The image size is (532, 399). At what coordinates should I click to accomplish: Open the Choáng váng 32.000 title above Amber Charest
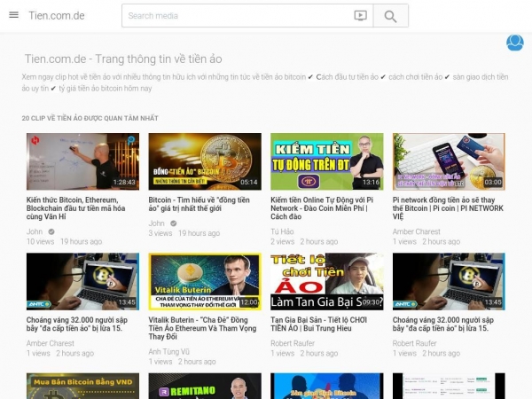[77, 324]
